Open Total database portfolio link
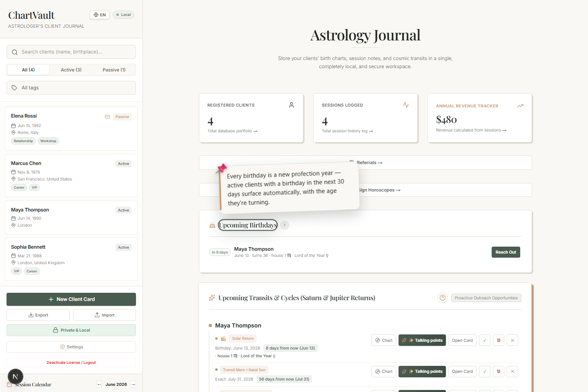This screenshot has height=392, width=588. coord(232,131)
